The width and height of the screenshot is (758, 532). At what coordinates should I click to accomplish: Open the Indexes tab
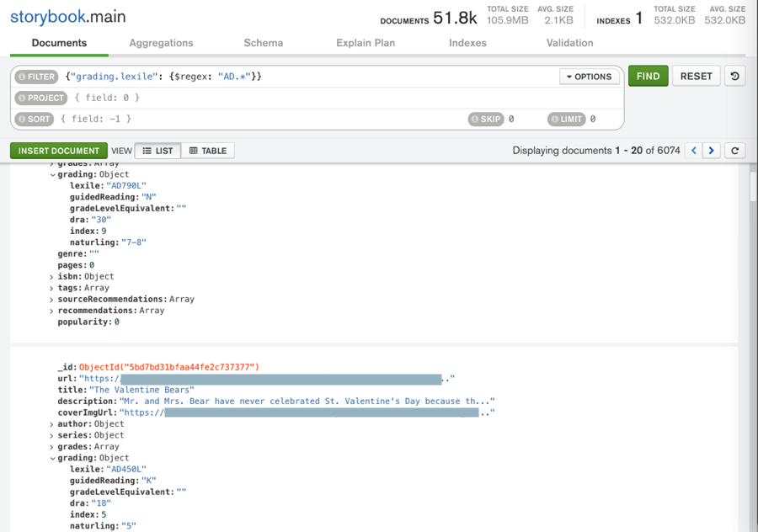click(x=467, y=43)
